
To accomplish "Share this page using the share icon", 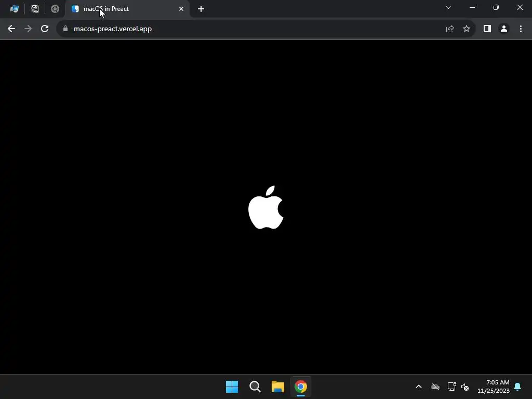I will tap(450, 29).
